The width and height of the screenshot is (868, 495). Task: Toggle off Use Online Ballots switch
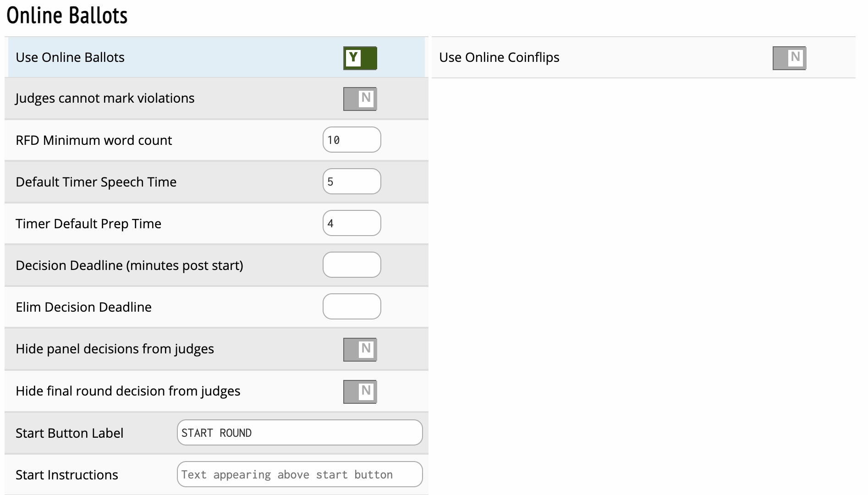360,58
